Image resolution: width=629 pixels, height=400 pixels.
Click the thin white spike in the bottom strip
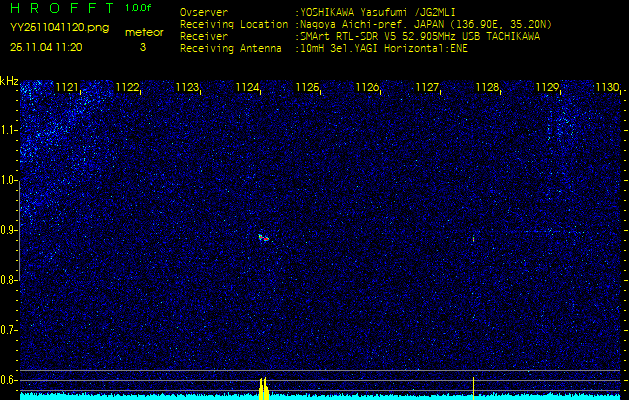(x=473, y=385)
